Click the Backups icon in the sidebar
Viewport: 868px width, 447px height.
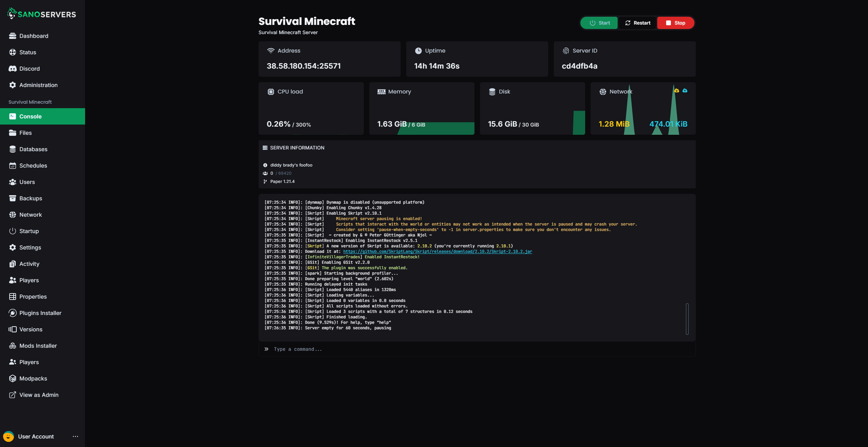point(13,198)
